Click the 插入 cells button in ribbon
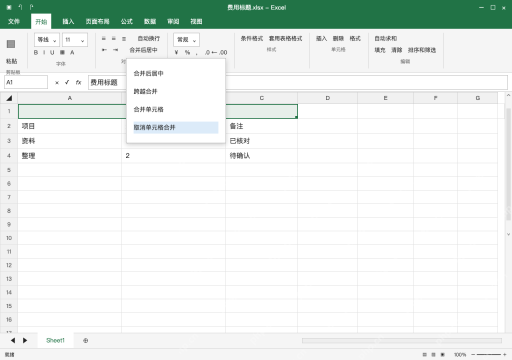Viewport: 512px width, 360px height. [322, 39]
